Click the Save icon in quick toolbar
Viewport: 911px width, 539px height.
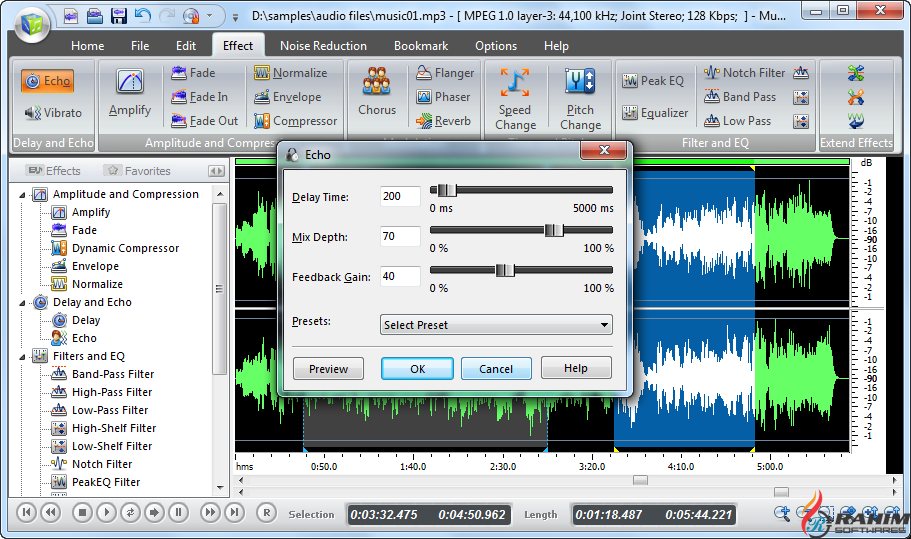pos(118,16)
